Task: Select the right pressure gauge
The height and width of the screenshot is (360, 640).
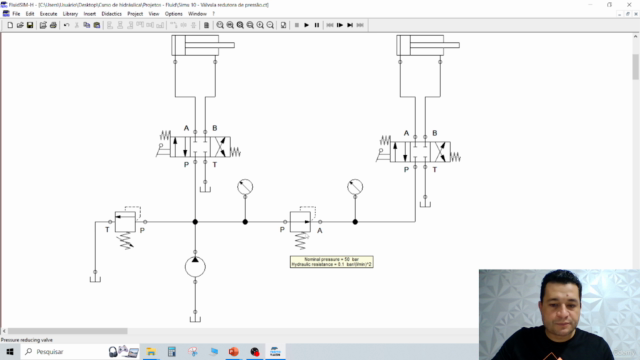Action: 355,187
